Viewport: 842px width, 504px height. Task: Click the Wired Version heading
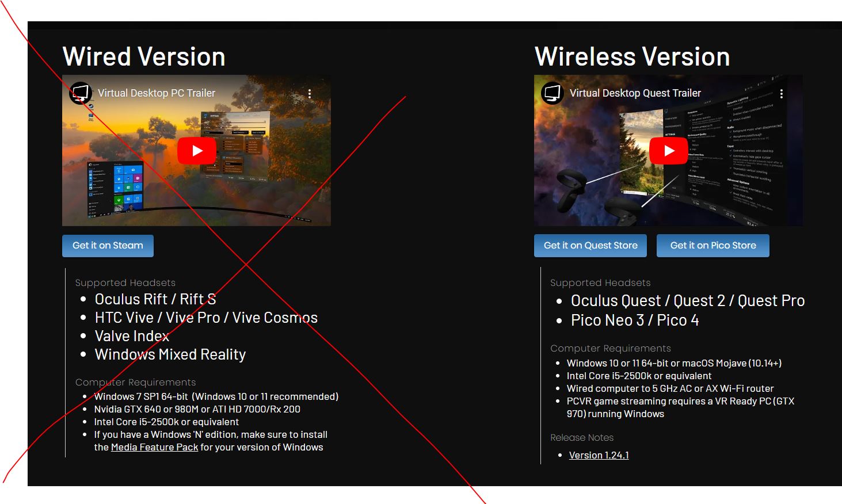pyautogui.click(x=144, y=57)
